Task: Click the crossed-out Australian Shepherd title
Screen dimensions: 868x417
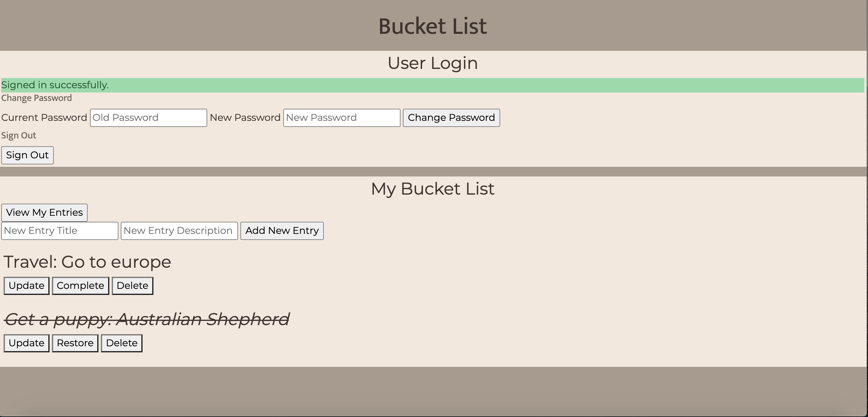Action: click(146, 319)
